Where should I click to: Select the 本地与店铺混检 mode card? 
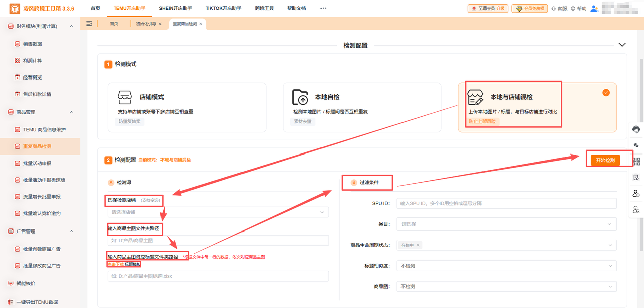537,108
